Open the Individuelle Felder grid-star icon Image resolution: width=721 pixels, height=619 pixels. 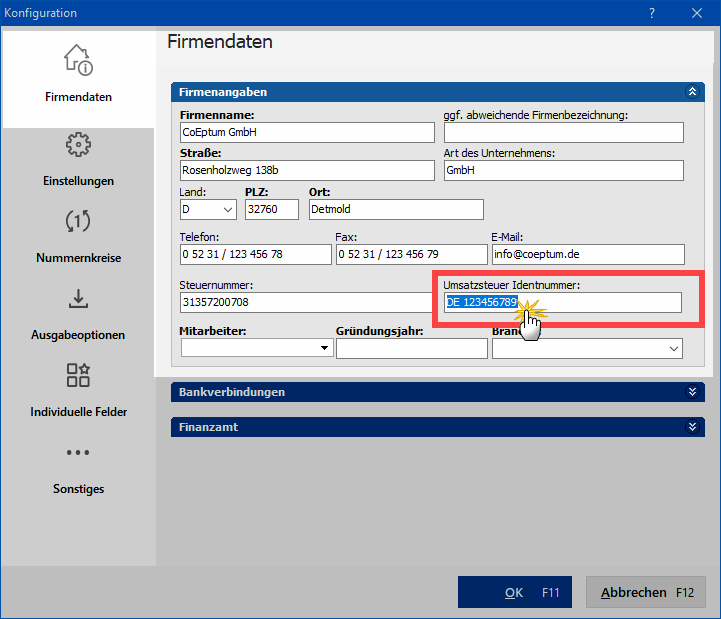click(78, 375)
